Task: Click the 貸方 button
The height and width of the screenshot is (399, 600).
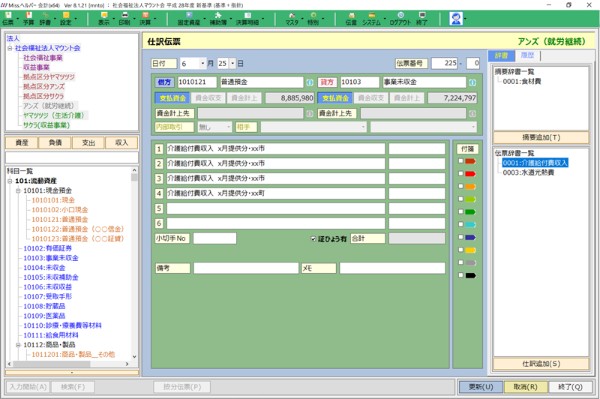Action: pos(327,82)
